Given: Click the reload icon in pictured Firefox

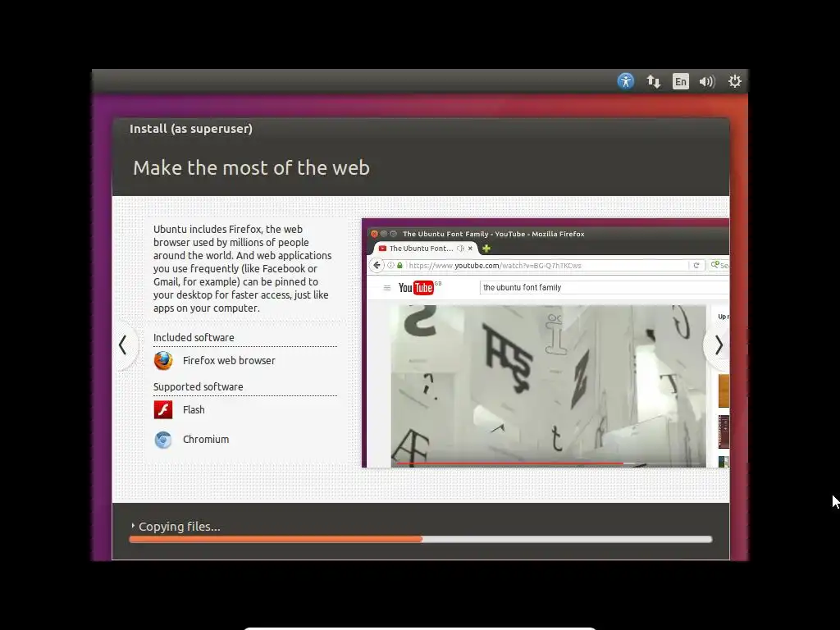Looking at the screenshot, I should 696,265.
